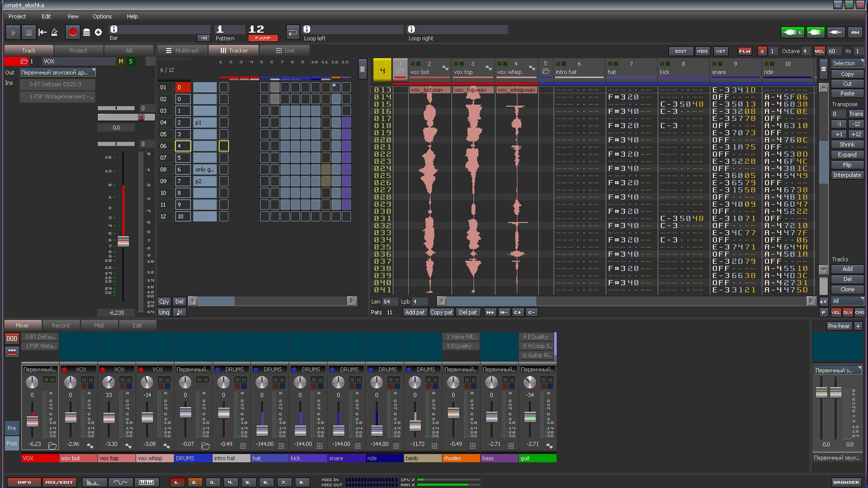Turn the guit channel pan knob
The height and width of the screenshot is (488, 868).
coord(529,383)
